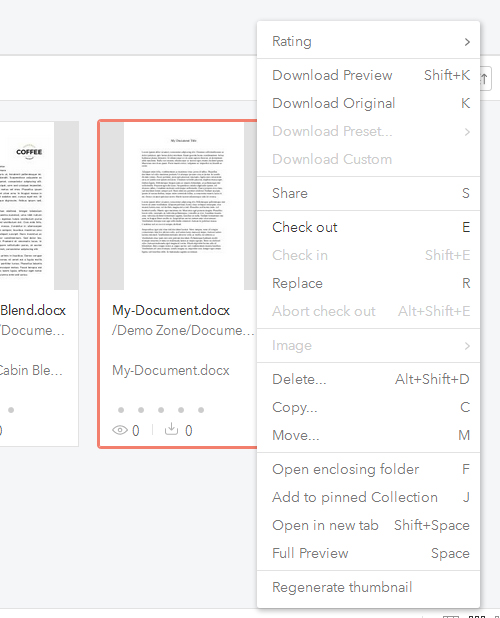Add document to pinned Collection

coord(368,497)
